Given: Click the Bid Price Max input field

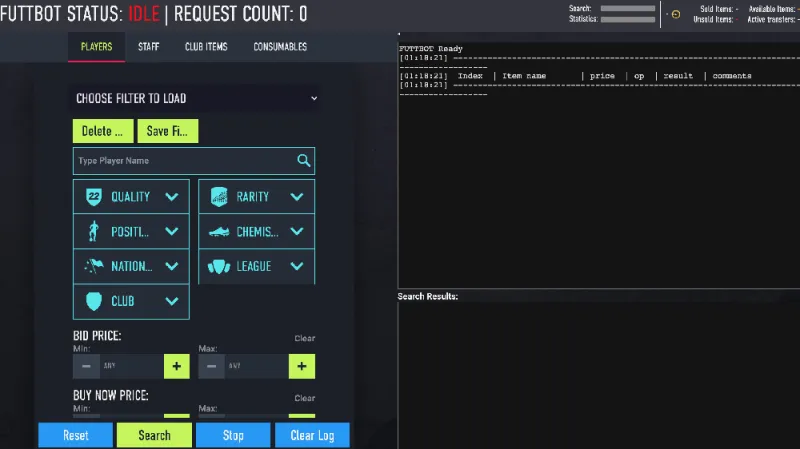Looking at the screenshot, I should [x=257, y=366].
